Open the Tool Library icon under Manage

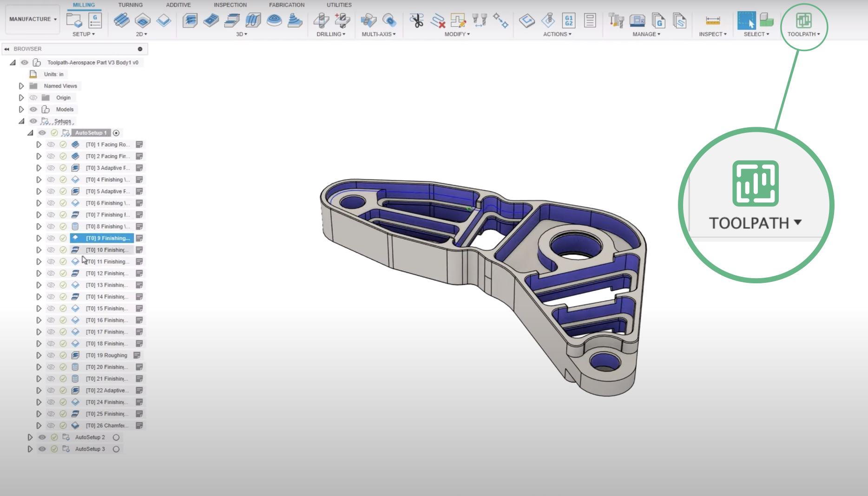pos(616,21)
